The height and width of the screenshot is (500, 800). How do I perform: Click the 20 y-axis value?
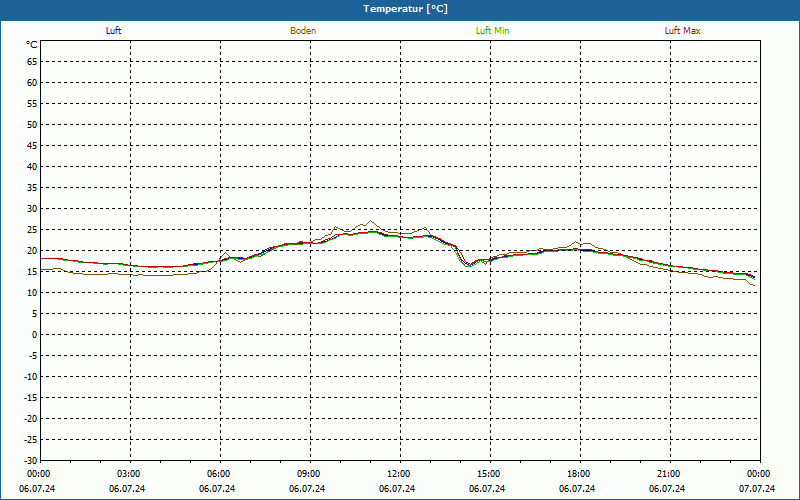(x=32, y=251)
